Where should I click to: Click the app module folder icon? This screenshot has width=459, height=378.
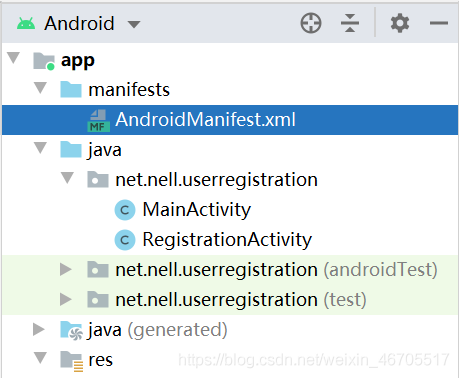pyautogui.click(x=44, y=61)
